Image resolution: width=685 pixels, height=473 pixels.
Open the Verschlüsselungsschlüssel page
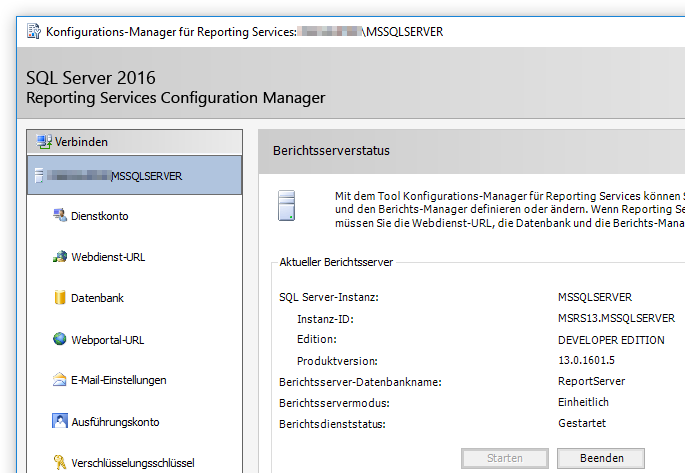tap(133, 463)
